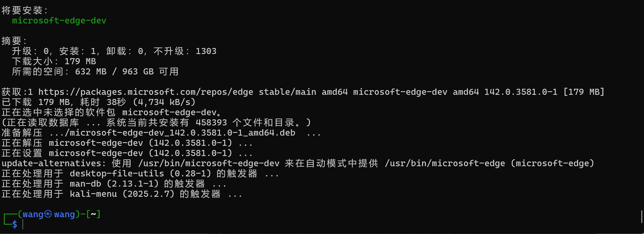This screenshot has width=644, height=234.
Task: Click the tilde directory in the prompt
Action: [x=93, y=214]
